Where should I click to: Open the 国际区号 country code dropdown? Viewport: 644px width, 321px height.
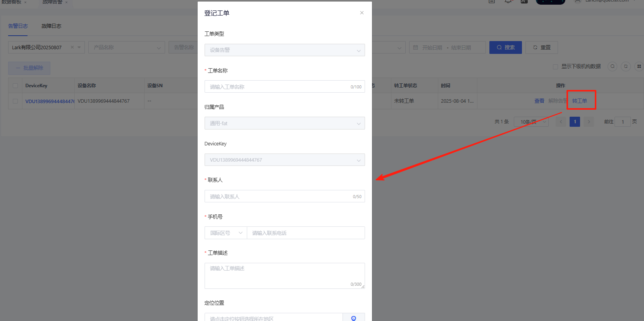[x=226, y=233]
